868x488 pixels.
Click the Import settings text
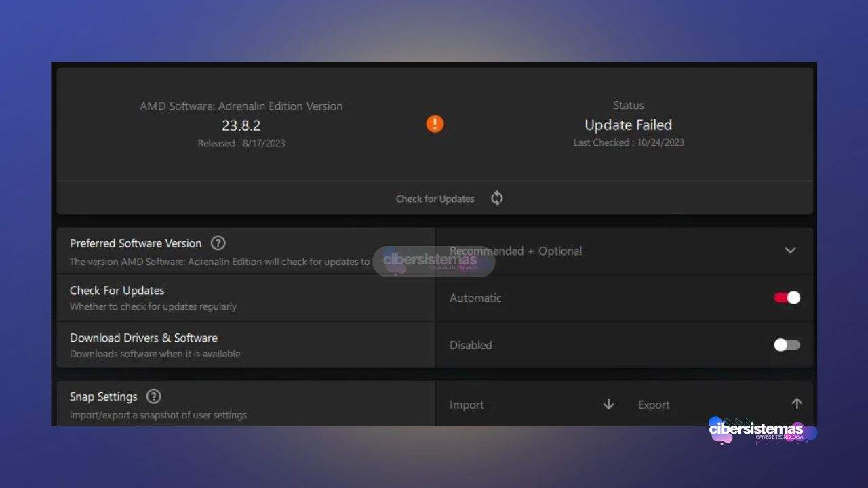tap(467, 405)
